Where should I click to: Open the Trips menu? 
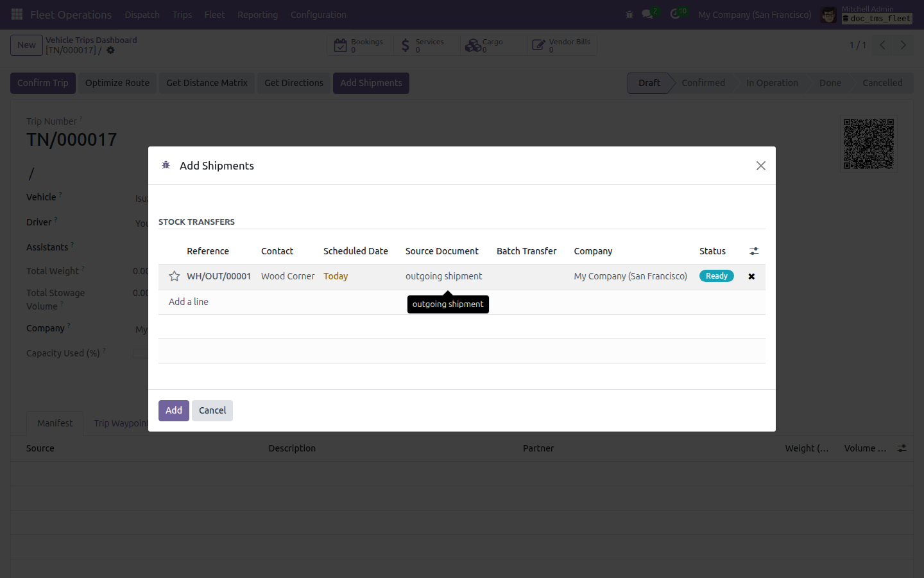182,14
